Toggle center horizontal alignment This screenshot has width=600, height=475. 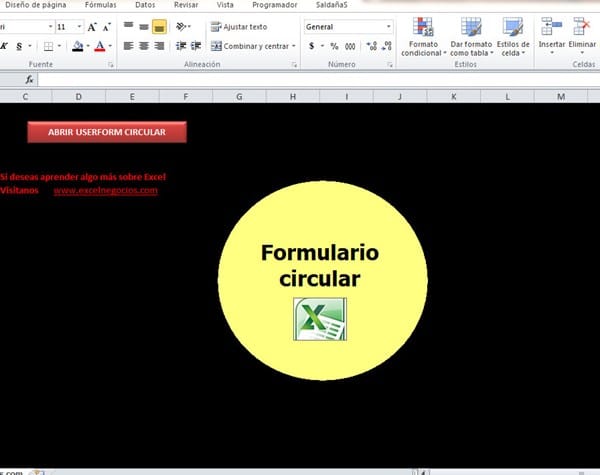click(x=143, y=46)
